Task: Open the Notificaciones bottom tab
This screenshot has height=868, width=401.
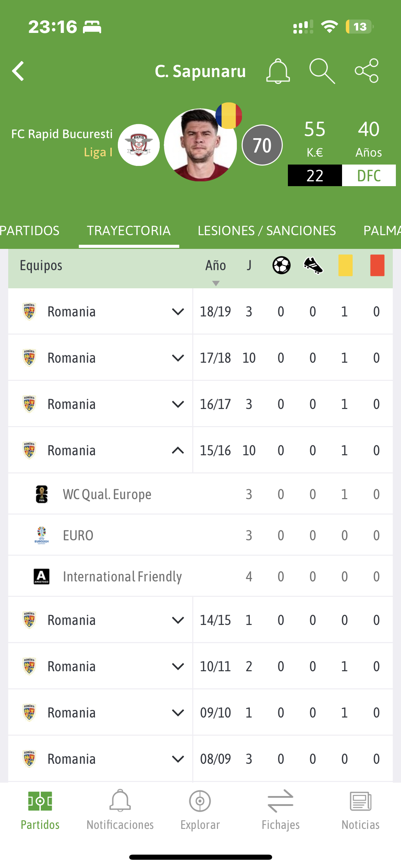Action: 120,809
